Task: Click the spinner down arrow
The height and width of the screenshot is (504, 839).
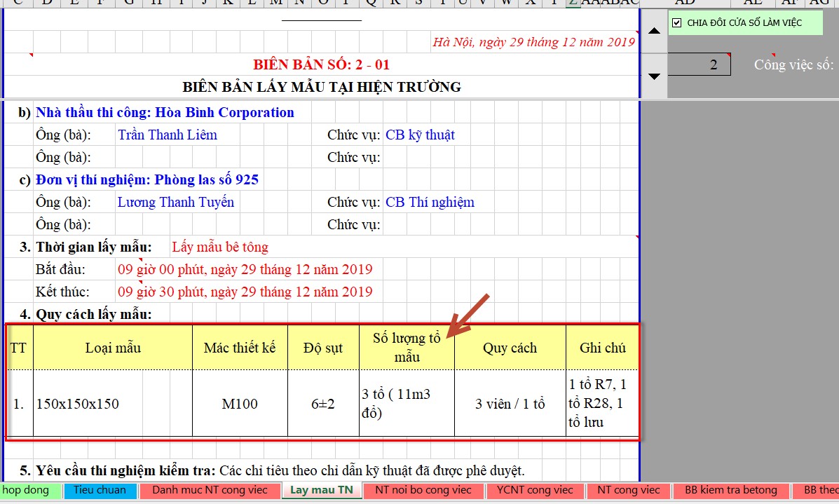Action: (x=654, y=76)
